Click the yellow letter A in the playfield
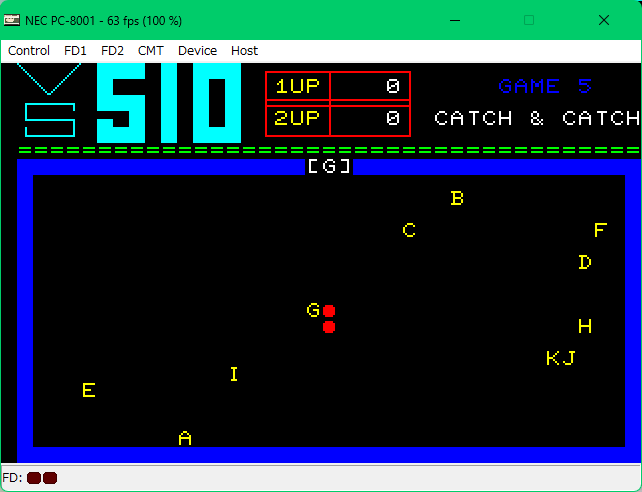The image size is (642, 492). pos(185,438)
